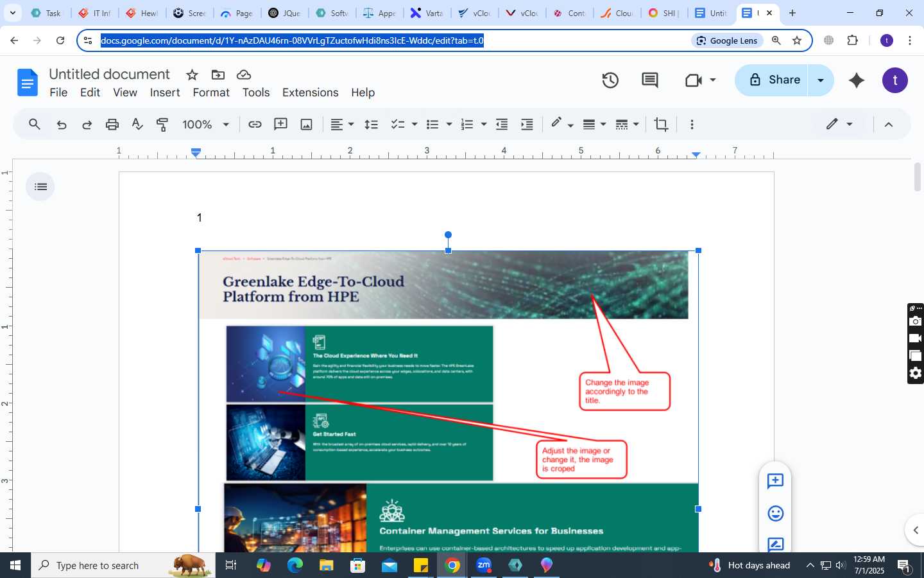This screenshot has height=578, width=924.
Task: Open the text alignment dropdown
Action: [x=342, y=125]
